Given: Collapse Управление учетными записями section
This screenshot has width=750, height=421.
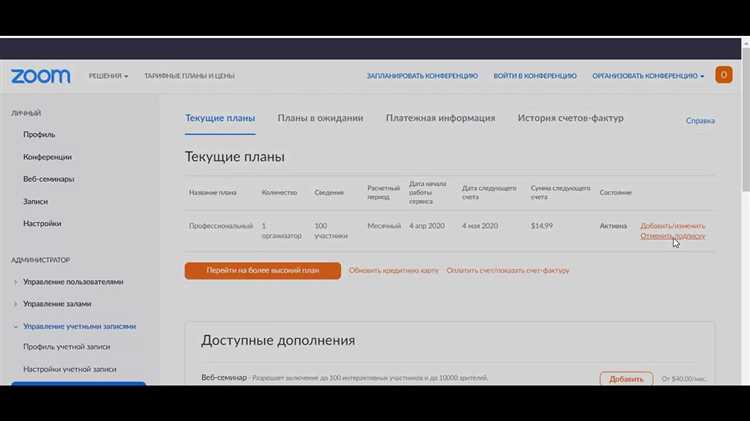Looking at the screenshot, I should pyautogui.click(x=79, y=326).
